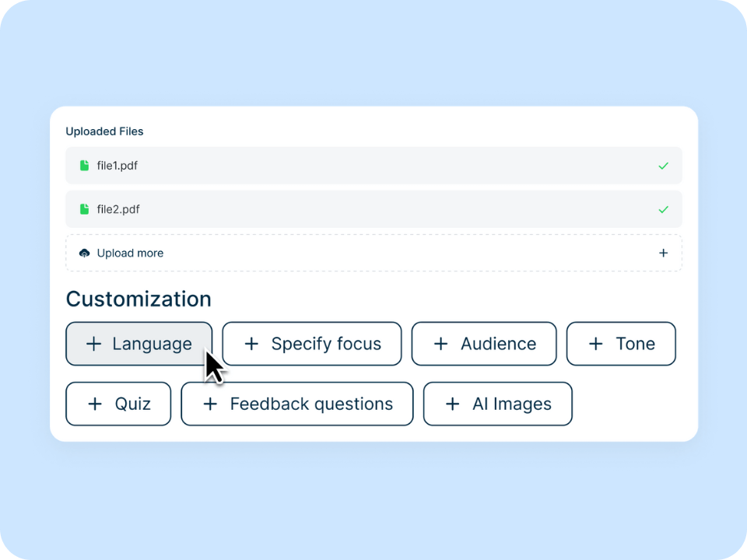The width and height of the screenshot is (747, 560).
Task: Toggle the Language customization option
Action: [139, 343]
